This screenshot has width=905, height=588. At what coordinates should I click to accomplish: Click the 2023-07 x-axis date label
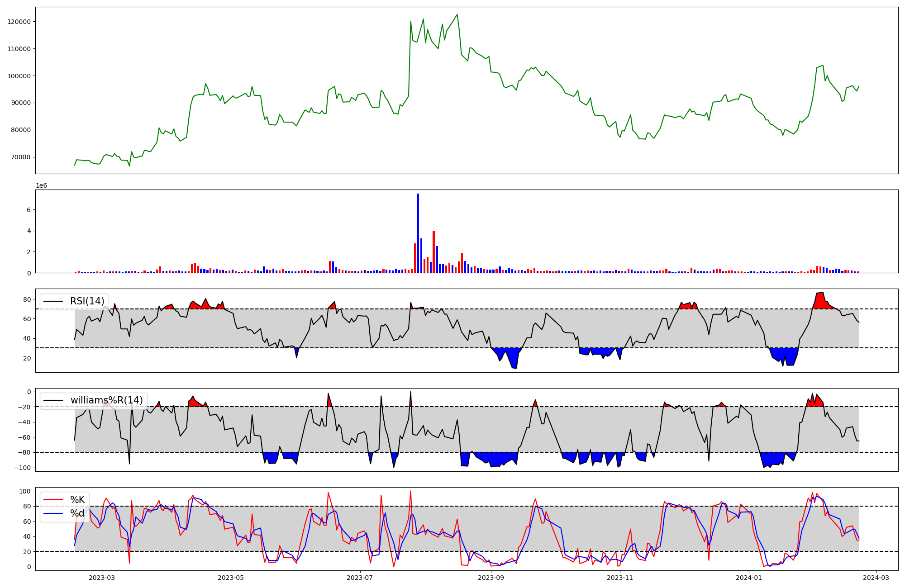[x=360, y=578]
